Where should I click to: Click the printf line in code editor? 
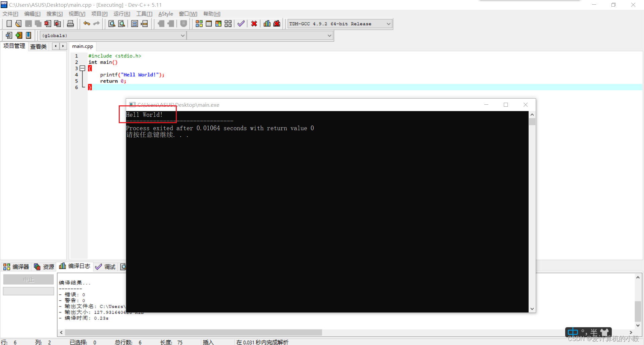[x=132, y=75]
